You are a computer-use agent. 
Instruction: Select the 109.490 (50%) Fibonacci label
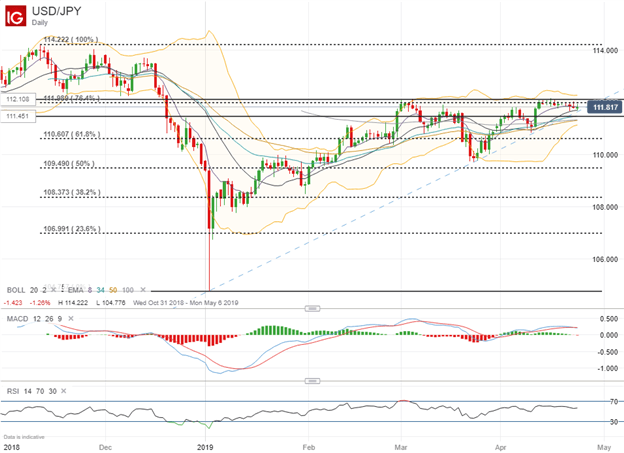(69, 164)
